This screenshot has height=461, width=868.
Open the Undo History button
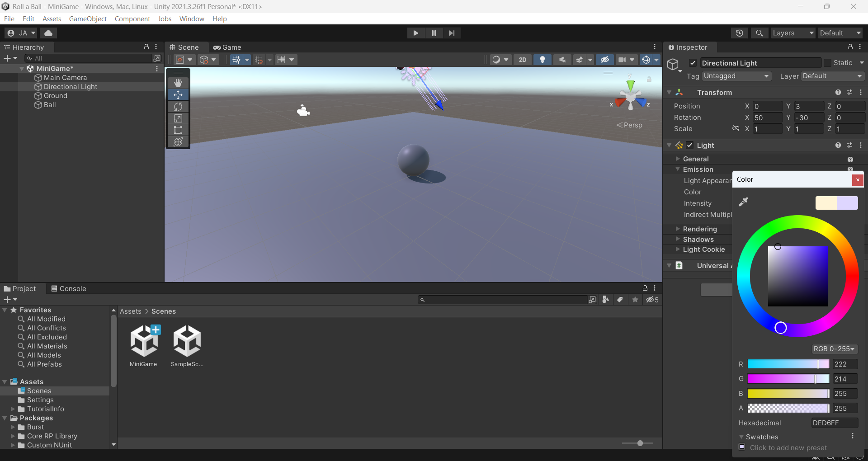pos(740,33)
